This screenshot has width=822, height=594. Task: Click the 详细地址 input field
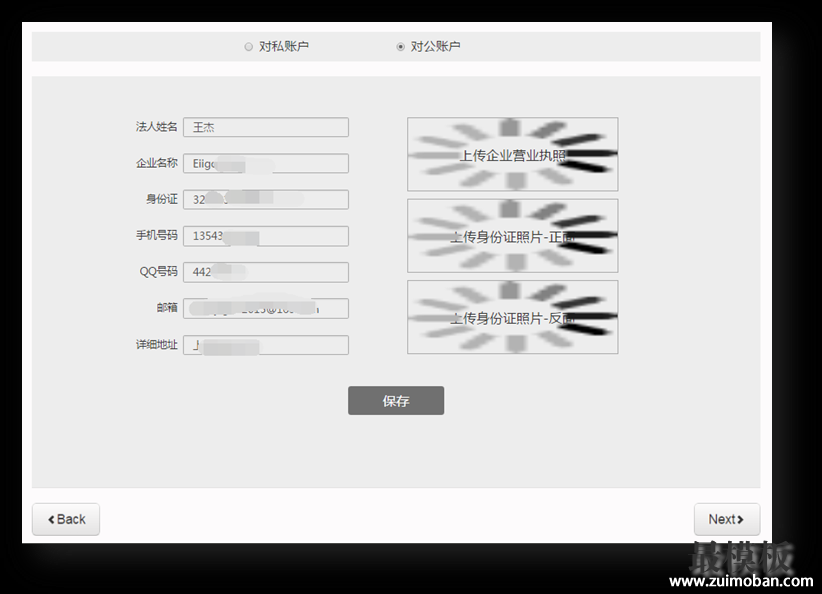[x=266, y=345]
